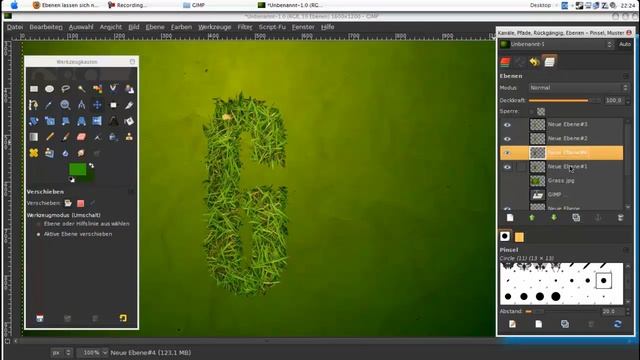Duplicate the selected layer
The width and height of the screenshot is (640, 360).
576,218
